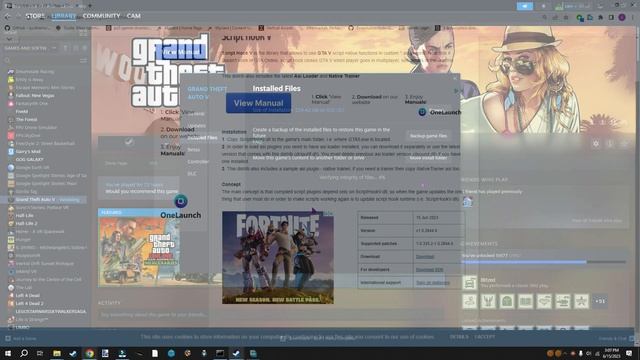
Task: Click I ACCEPT in the cookie banner
Action: pos(484,337)
